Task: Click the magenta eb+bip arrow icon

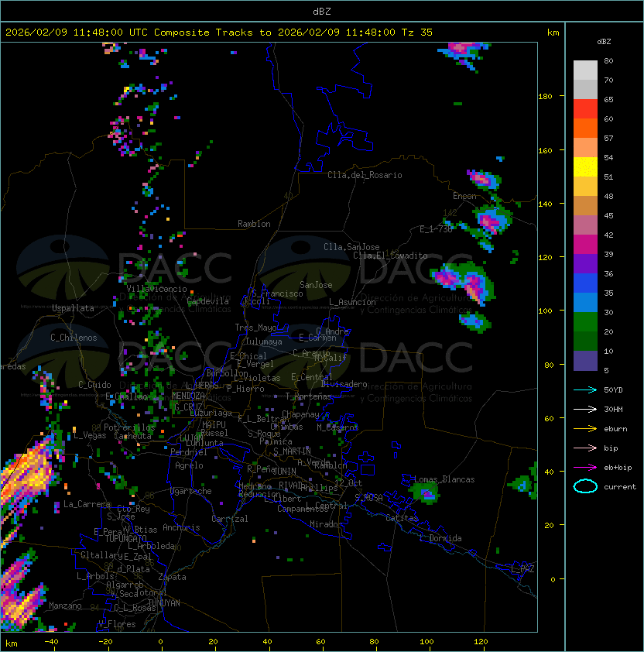Action: click(585, 468)
